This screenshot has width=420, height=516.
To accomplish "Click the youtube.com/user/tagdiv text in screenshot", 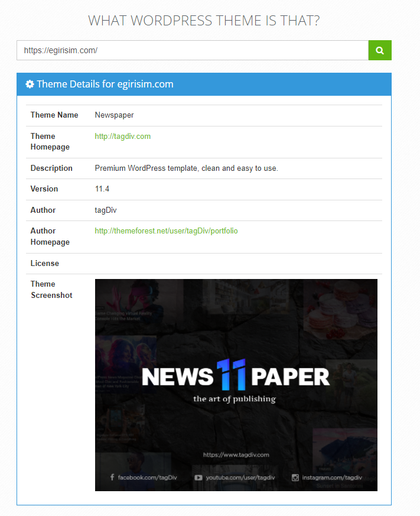I will pyautogui.click(x=240, y=478).
